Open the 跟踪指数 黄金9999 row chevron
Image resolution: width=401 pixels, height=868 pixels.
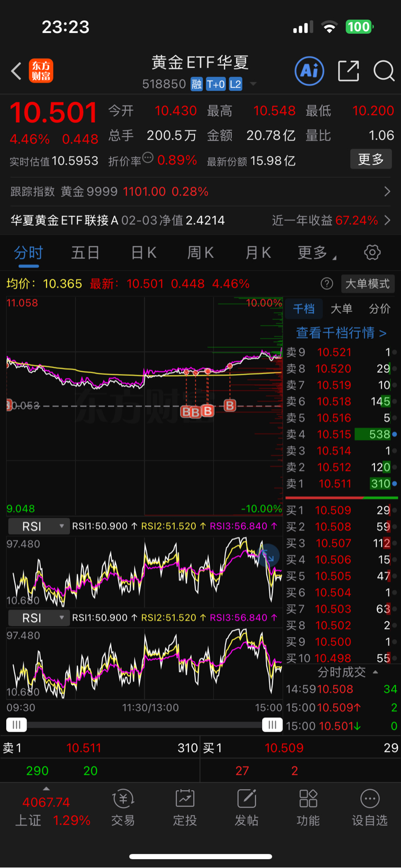point(387,192)
